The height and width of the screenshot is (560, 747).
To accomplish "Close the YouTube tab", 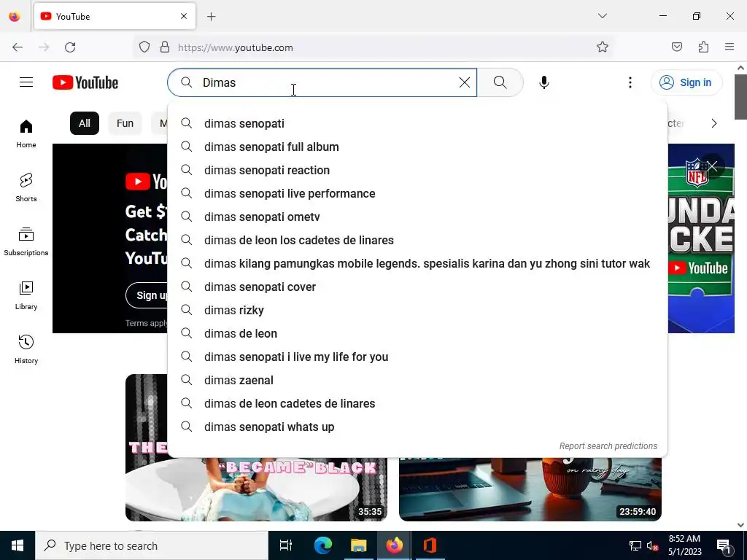I will [x=184, y=16].
